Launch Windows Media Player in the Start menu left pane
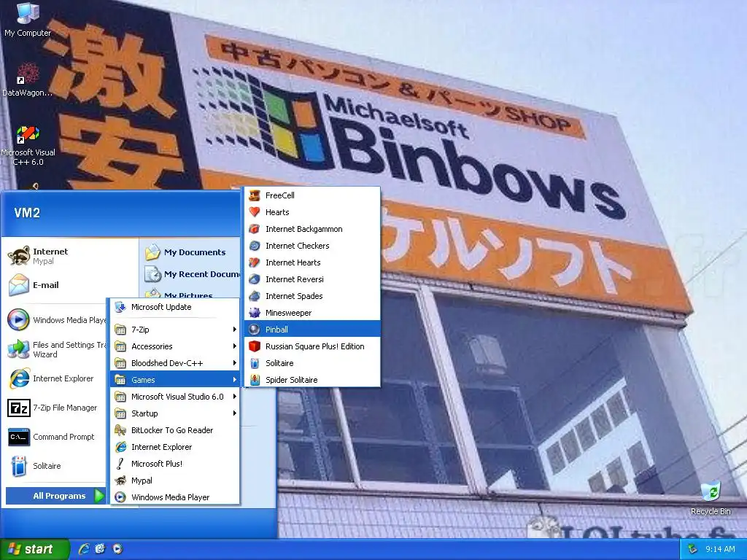This screenshot has width=747, height=560. click(x=55, y=320)
